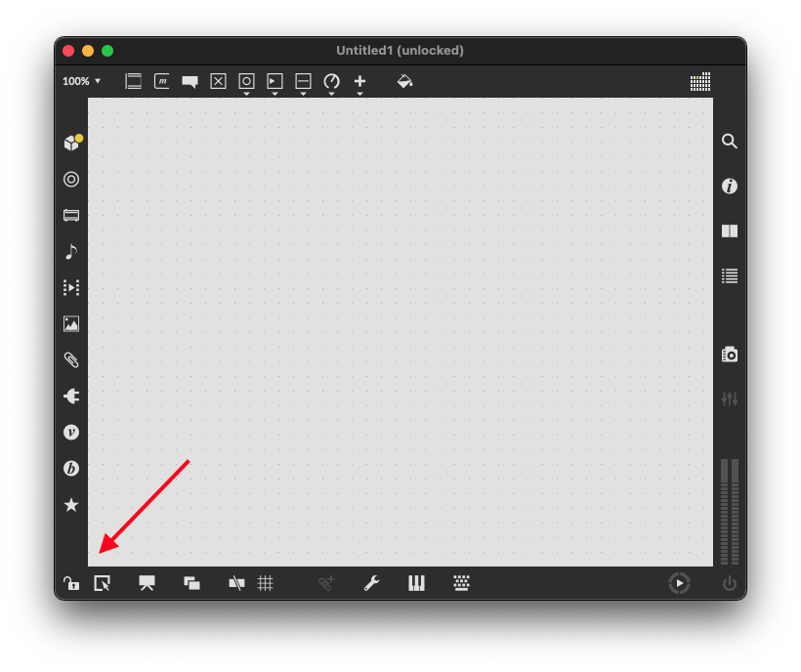Open the plug-ins browser plug icon
The height and width of the screenshot is (672, 801).
coord(71,397)
